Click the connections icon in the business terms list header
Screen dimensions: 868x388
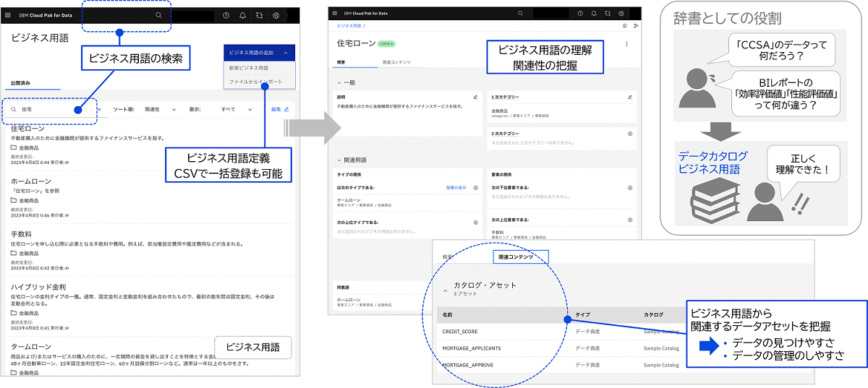[x=259, y=15]
